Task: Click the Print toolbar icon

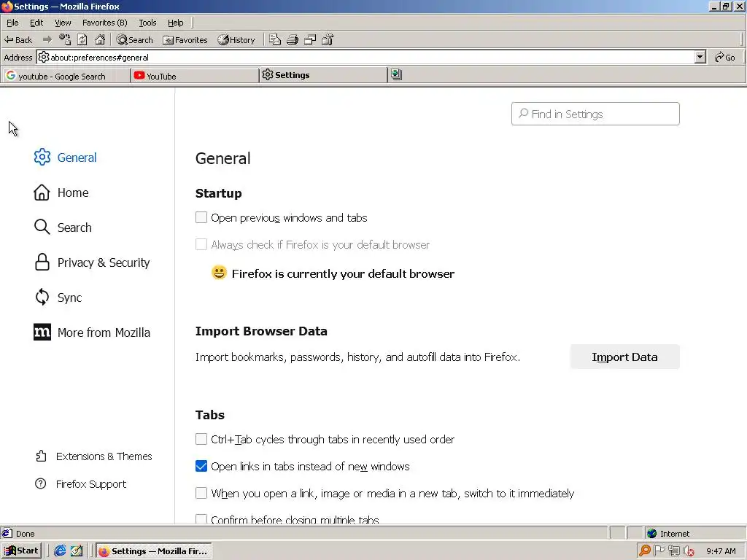Action: [x=293, y=39]
